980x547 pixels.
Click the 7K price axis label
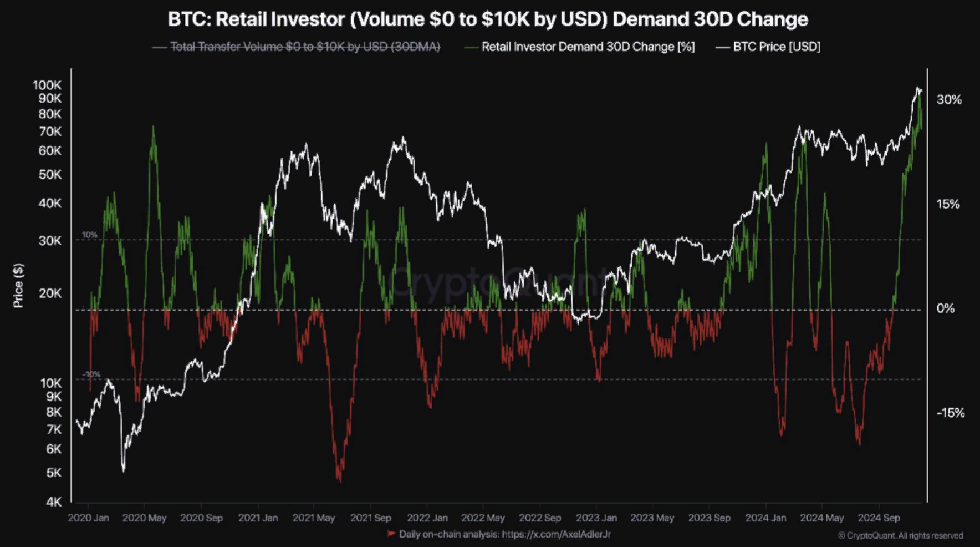[54, 429]
